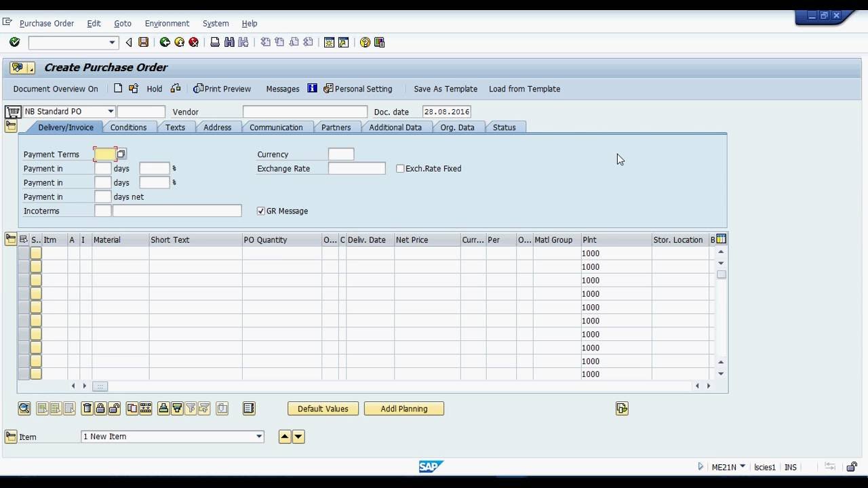The width and height of the screenshot is (868, 488).
Task: Click the export icon on the far right below the grid
Action: tap(622, 409)
